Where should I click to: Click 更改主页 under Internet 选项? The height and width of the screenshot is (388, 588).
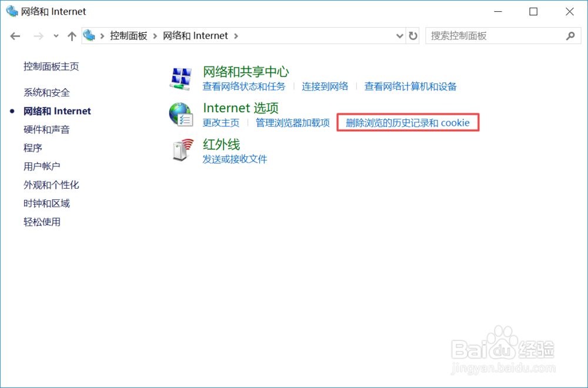[x=221, y=123]
